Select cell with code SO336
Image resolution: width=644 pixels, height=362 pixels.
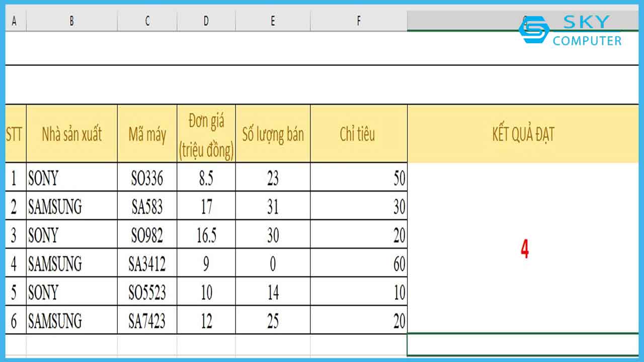147,177
